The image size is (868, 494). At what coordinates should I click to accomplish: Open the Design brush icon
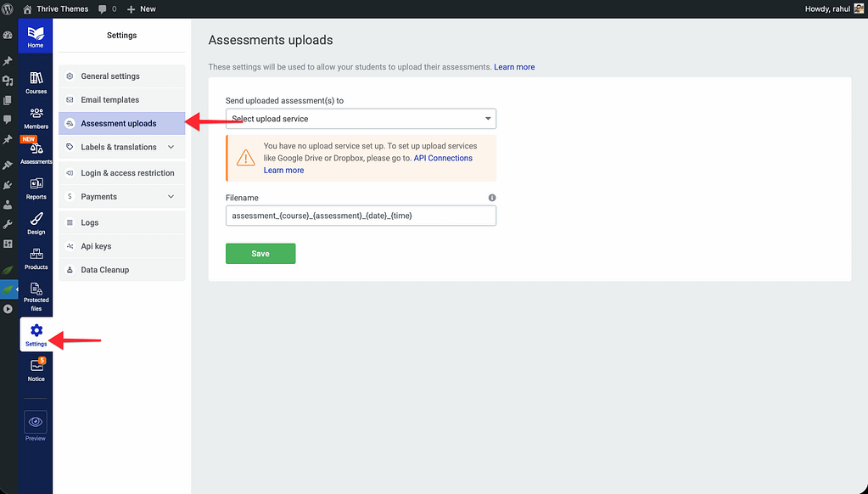pos(36,222)
